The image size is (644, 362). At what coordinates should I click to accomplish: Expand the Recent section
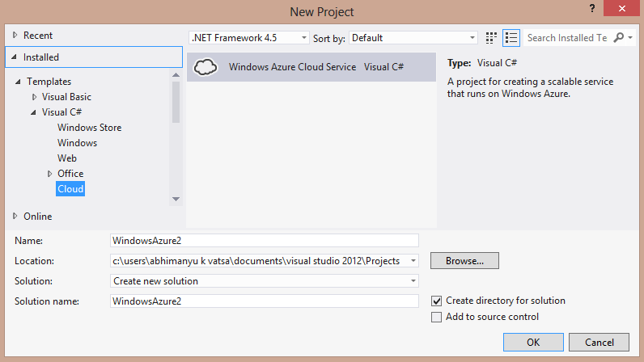[15, 36]
